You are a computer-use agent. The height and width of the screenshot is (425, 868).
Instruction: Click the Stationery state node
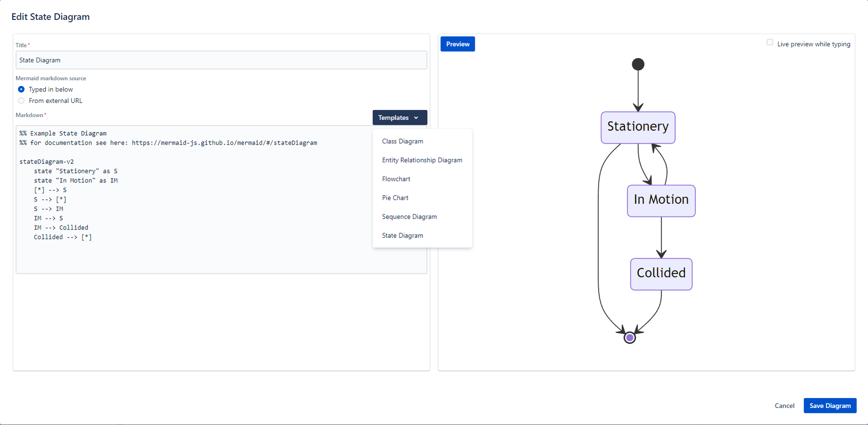coord(638,127)
